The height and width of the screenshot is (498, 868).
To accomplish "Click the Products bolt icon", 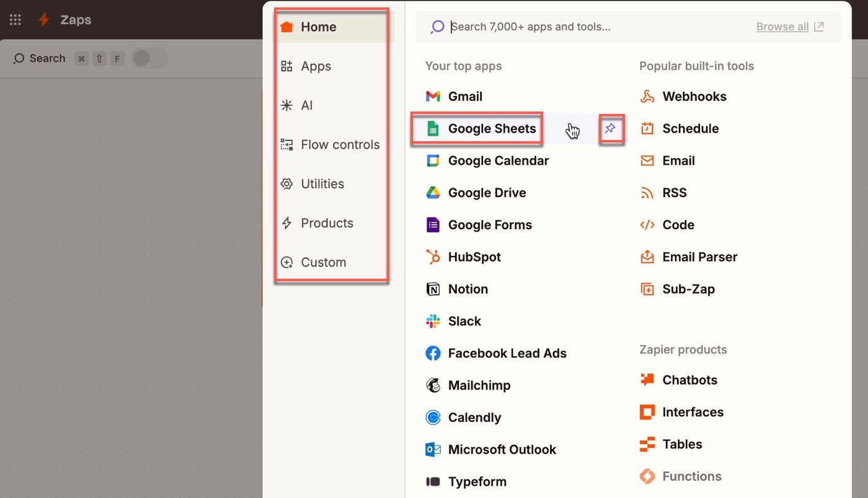I will [x=286, y=223].
